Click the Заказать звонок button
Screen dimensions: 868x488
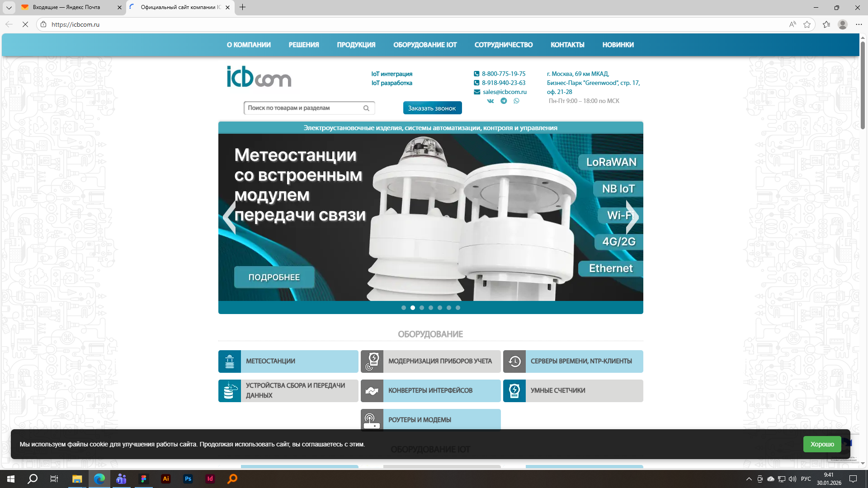click(x=432, y=108)
